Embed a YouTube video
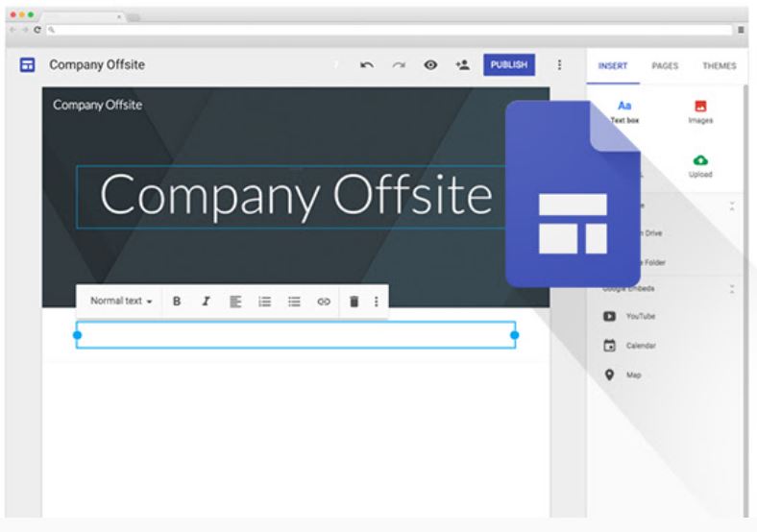Image resolution: width=757 pixels, height=532 pixels. tap(629, 316)
